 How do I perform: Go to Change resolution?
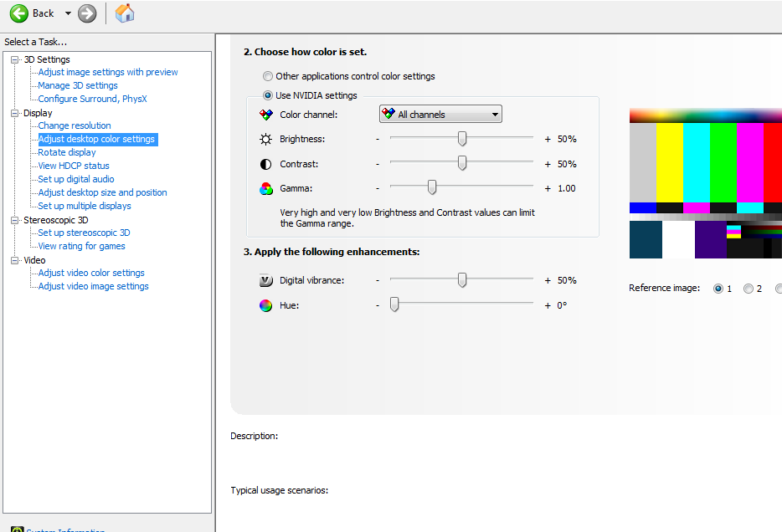tap(75, 126)
